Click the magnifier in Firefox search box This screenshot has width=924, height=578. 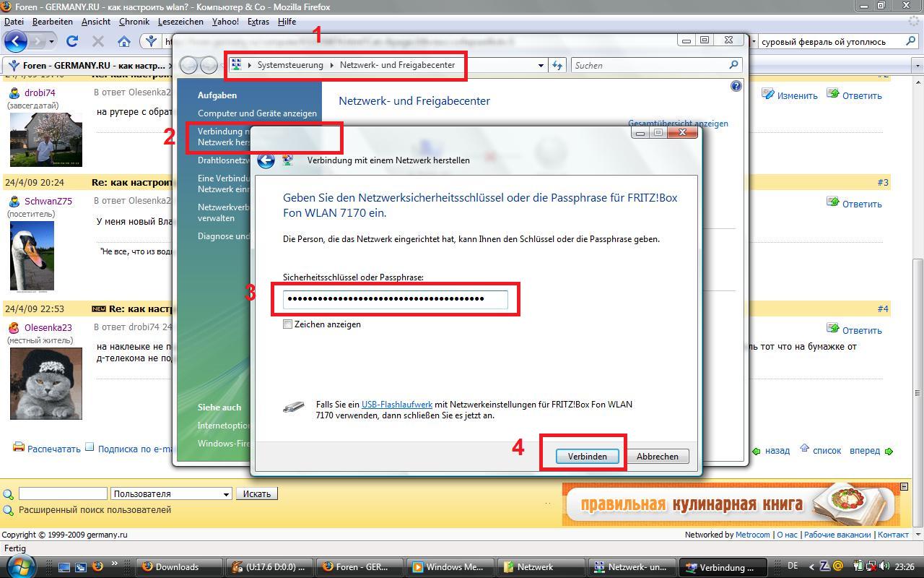pos(910,42)
